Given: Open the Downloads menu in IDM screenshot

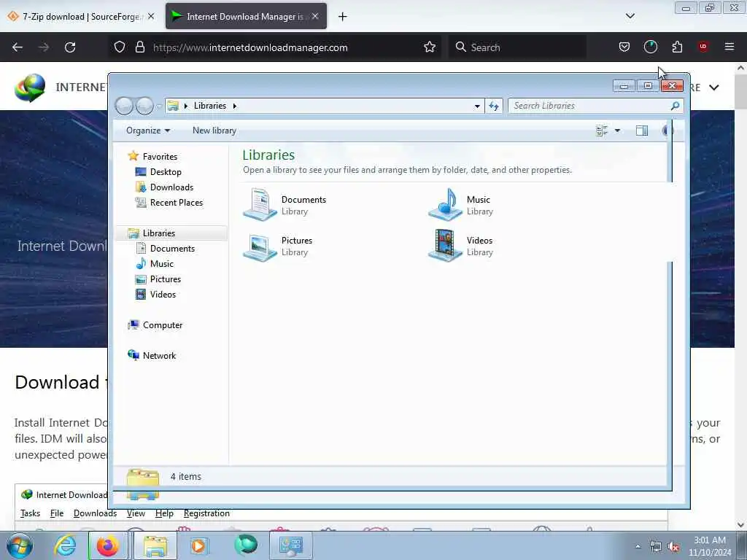Looking at the screenshot, I should [95, 513].
